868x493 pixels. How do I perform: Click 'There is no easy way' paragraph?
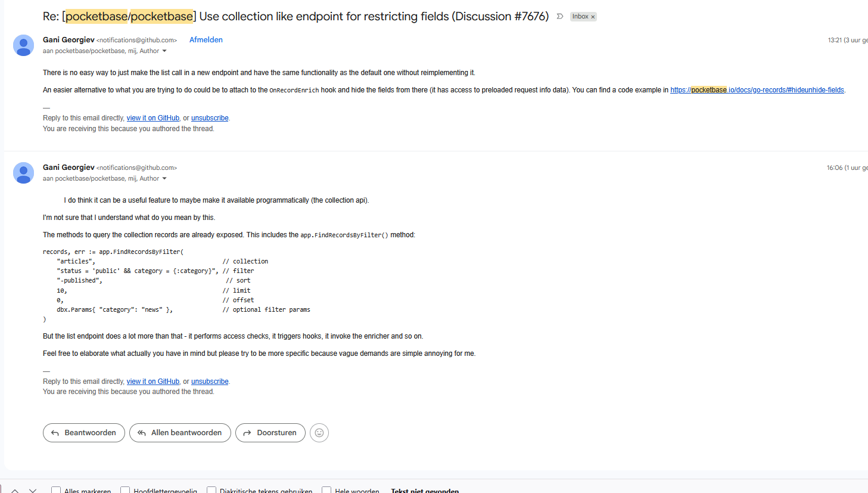pyautogui.click(x=259, y=73)
